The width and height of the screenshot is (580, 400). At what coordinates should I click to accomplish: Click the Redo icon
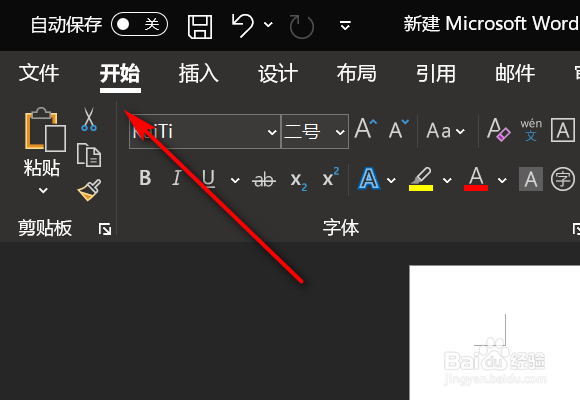(301, 27)
